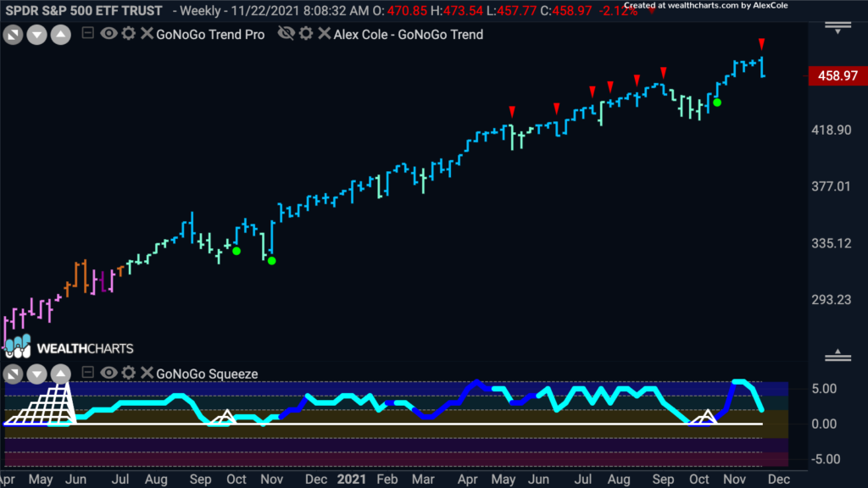
Task: Click the red arrow marker above the November high
Action: click(x=762, y=44)
